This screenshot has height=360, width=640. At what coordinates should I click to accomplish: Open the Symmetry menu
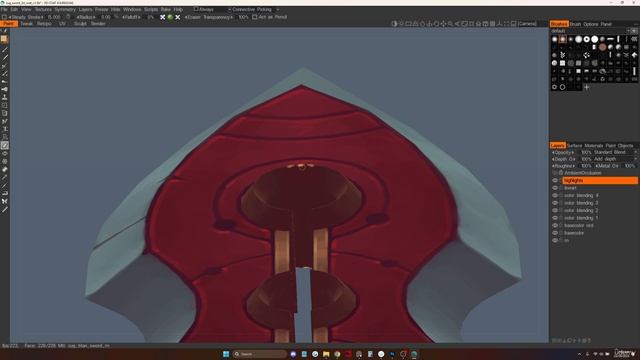[65, 9]
